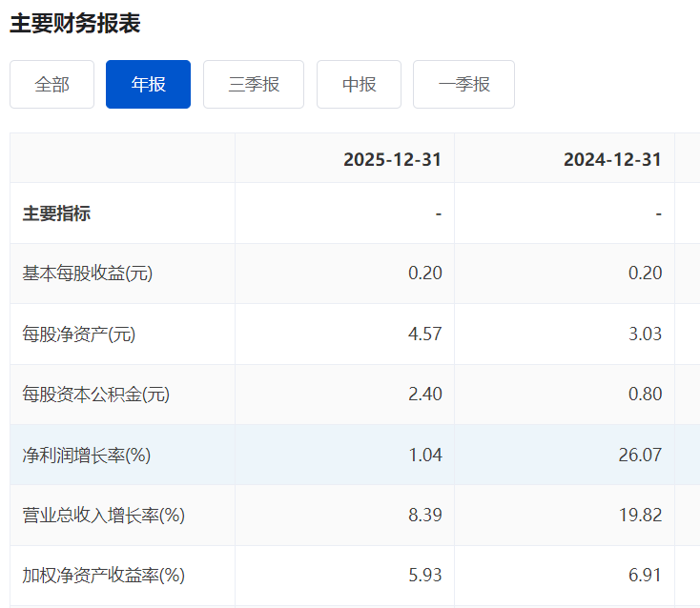Click the 6.91 return on equity value

click(645, 576)
